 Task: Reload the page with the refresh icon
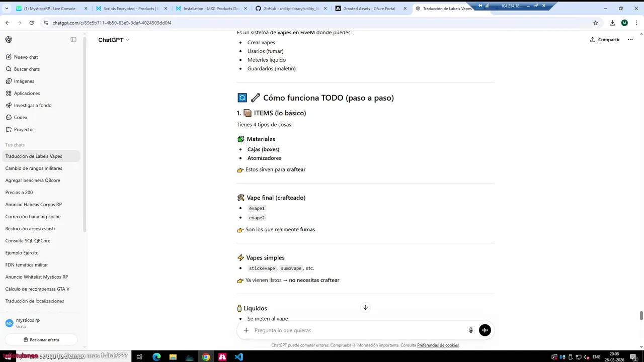point(32,23)
